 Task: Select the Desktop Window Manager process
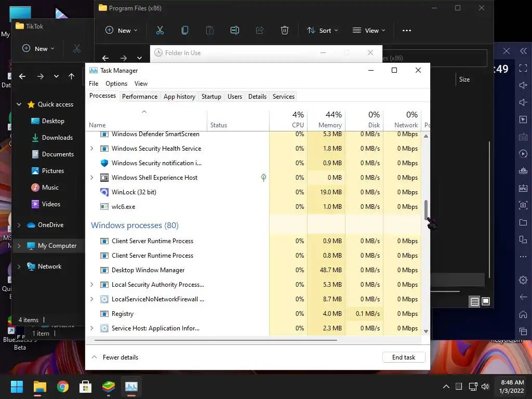coord(253,270)
